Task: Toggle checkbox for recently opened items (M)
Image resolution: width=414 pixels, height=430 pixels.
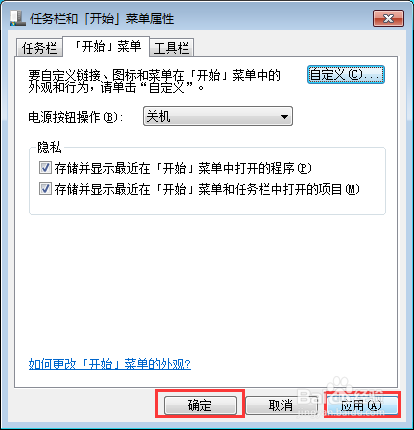Action: tap(45, 189)
